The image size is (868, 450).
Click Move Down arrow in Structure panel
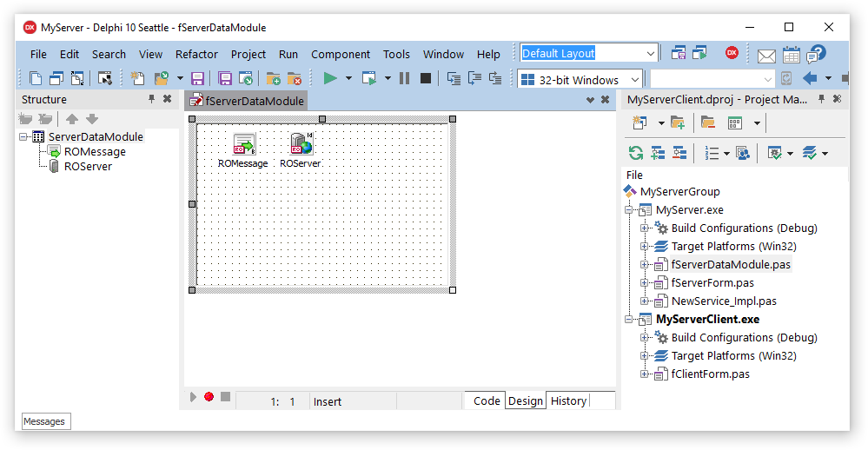click(x=92, y=118)
